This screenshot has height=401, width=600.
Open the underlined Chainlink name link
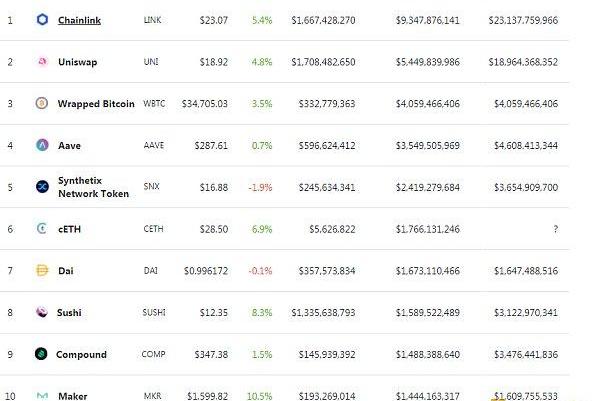[79, 20]
